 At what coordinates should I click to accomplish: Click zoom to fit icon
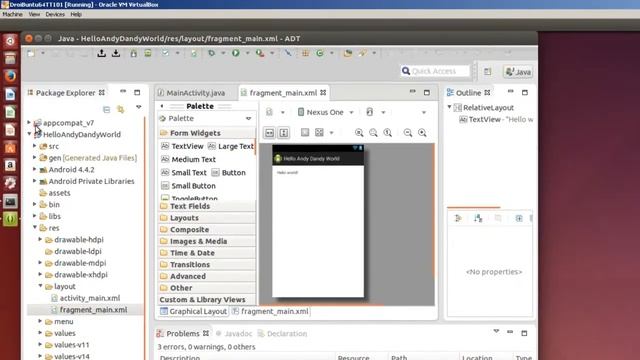(x=359, y=133)
